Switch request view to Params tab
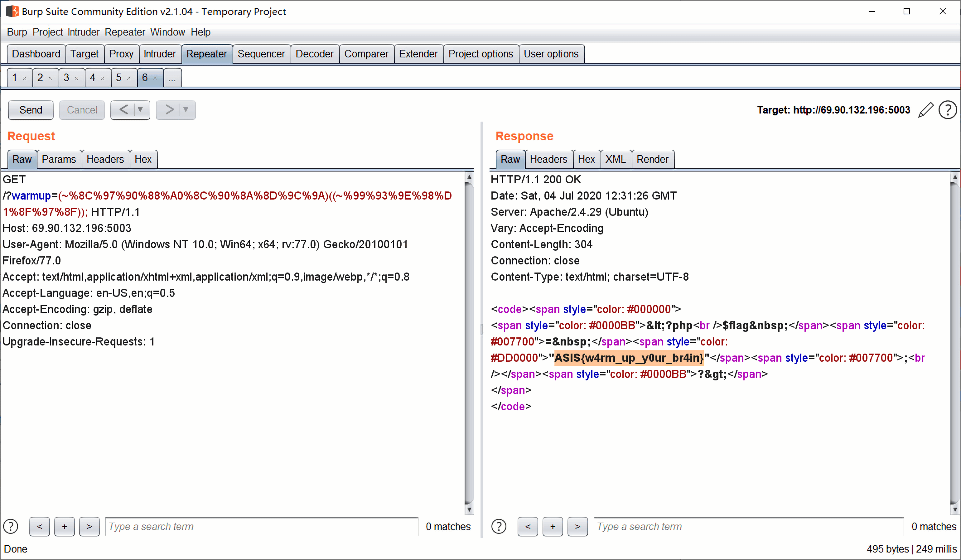This screenshot has height=560, width=961. pyautogui.click(x=59, y=159)
